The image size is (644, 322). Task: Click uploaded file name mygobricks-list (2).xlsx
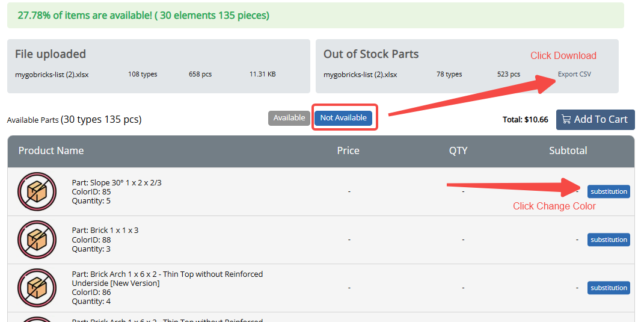point(52,75)
